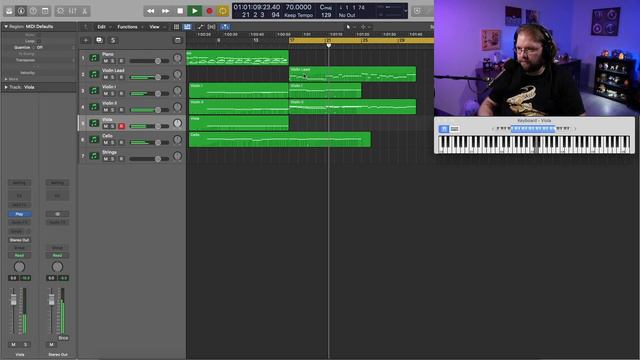640x360 pixels.
Task: Toggle the Show Automation icon
Action: pyautogui.click(x=200, y=27)
